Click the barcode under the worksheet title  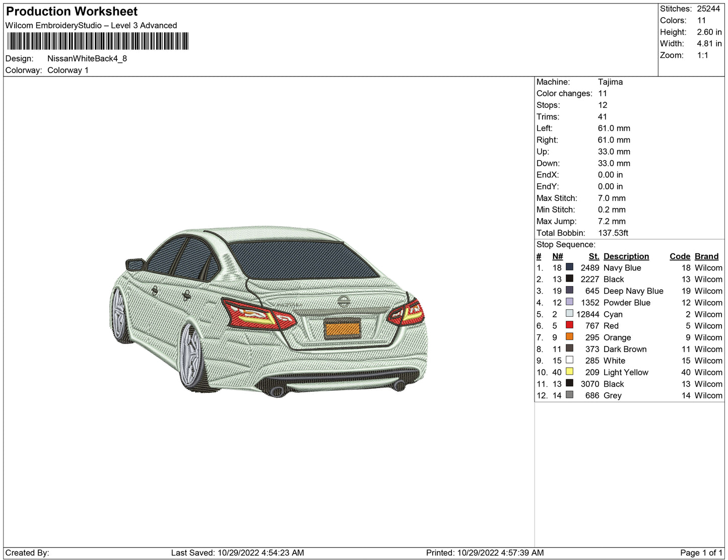point(98,41)
